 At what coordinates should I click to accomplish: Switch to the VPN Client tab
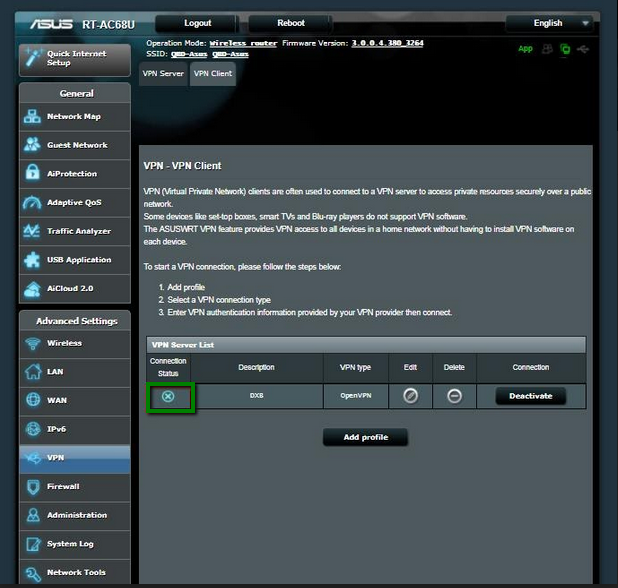(213, 74)
